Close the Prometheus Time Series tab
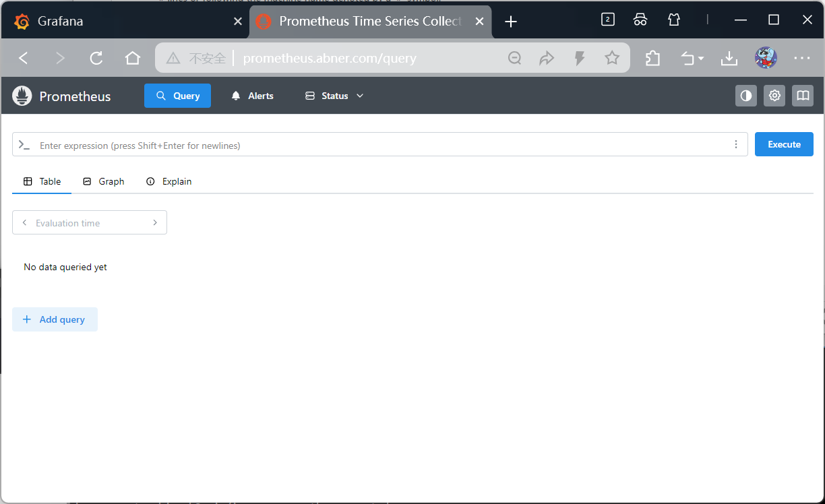825x504 pixels. pyautogui.click(x=480, y=22)
